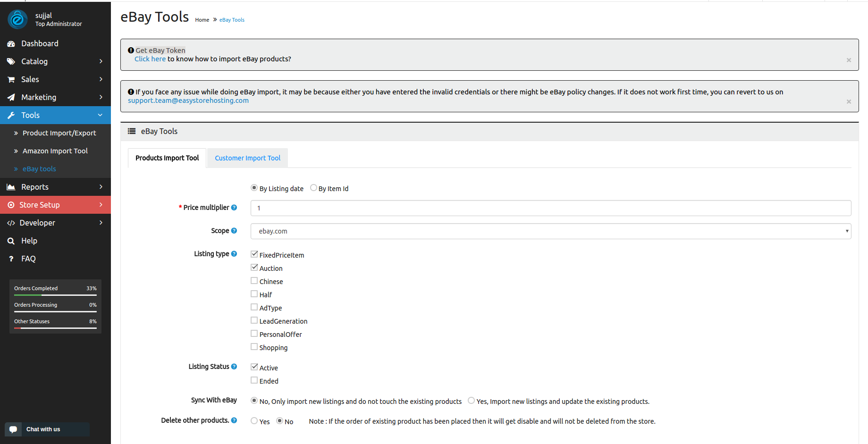Click the Reports chart icon
Viewport: 868px width, 444px height.
11,187
